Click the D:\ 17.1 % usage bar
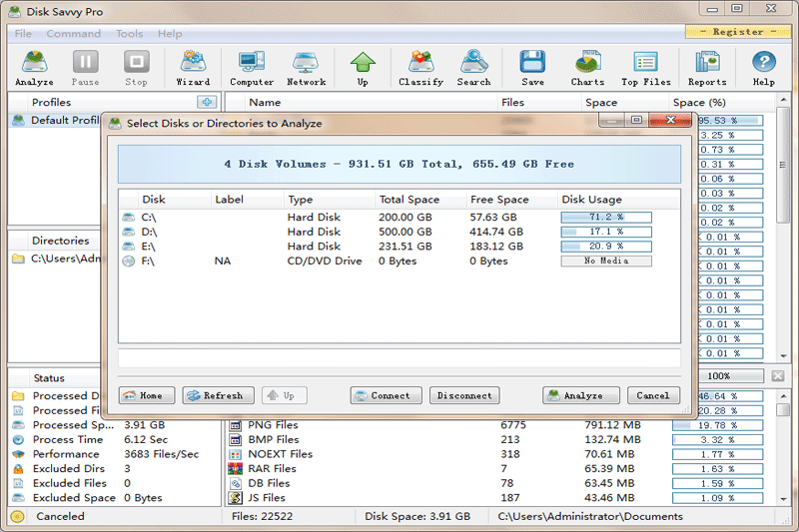Viewport: 799px width, 532px height. click(606, 232)
